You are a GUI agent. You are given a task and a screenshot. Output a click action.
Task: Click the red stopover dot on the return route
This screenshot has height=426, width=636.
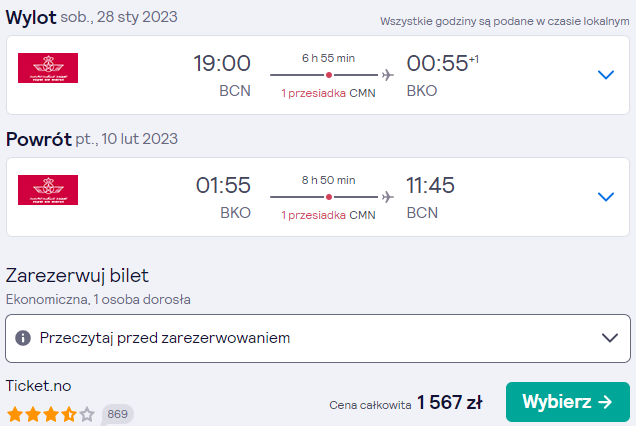click(x=329, y=197)
